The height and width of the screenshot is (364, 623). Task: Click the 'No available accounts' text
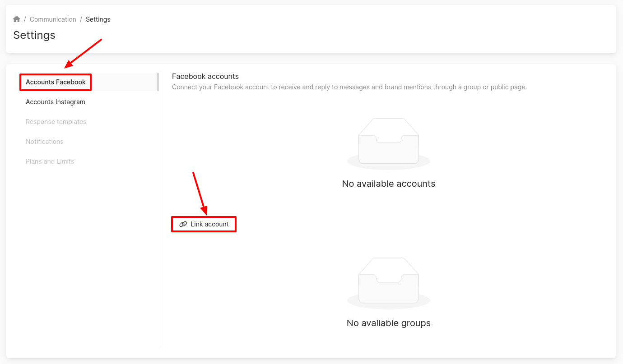coord(389,184)
